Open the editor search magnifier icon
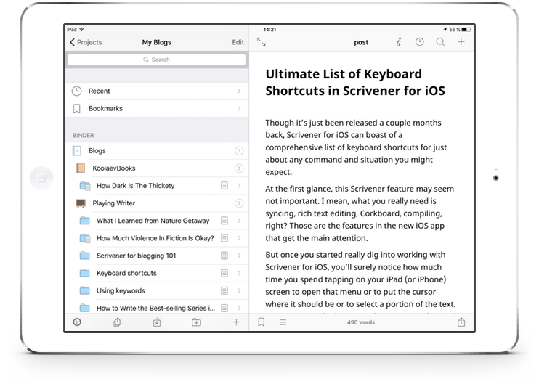Viewport: 539px width, 392px height. (440, 42)
